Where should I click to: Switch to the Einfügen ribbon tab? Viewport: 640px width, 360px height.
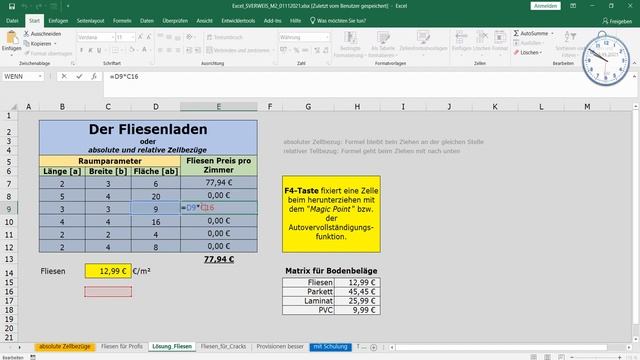pyautogui.click(x=58, y=21)
